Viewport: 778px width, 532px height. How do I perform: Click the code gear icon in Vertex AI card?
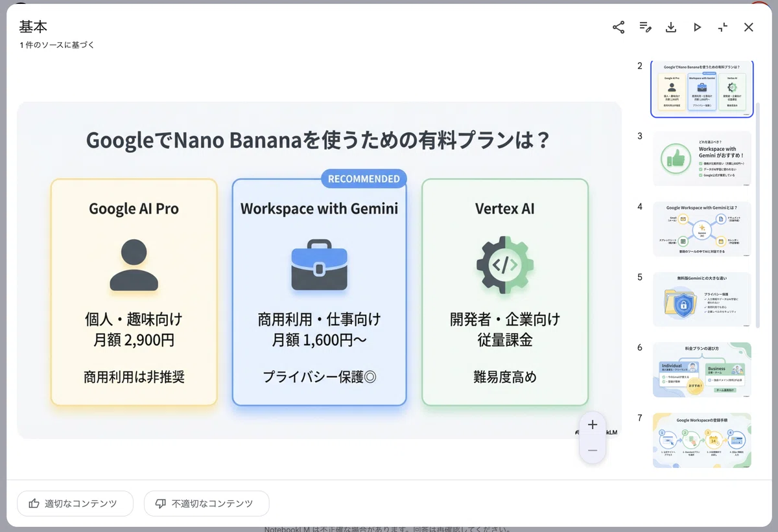(x=505, y=265)
